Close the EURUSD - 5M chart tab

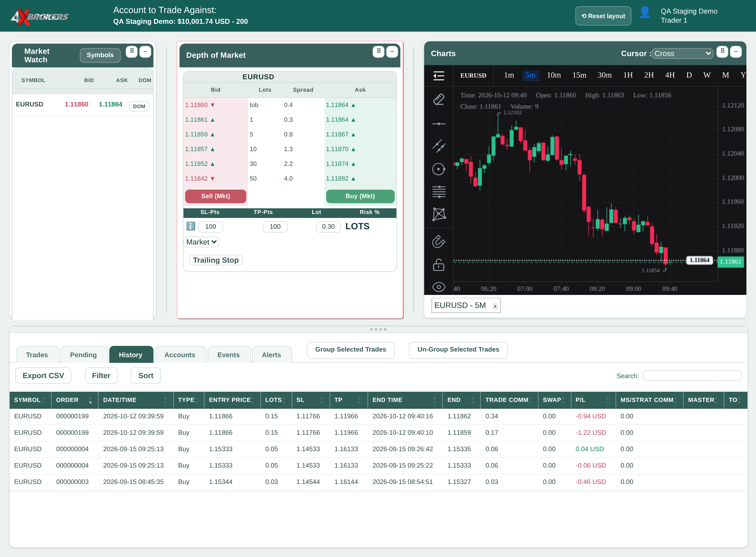(x=495, y=306)
